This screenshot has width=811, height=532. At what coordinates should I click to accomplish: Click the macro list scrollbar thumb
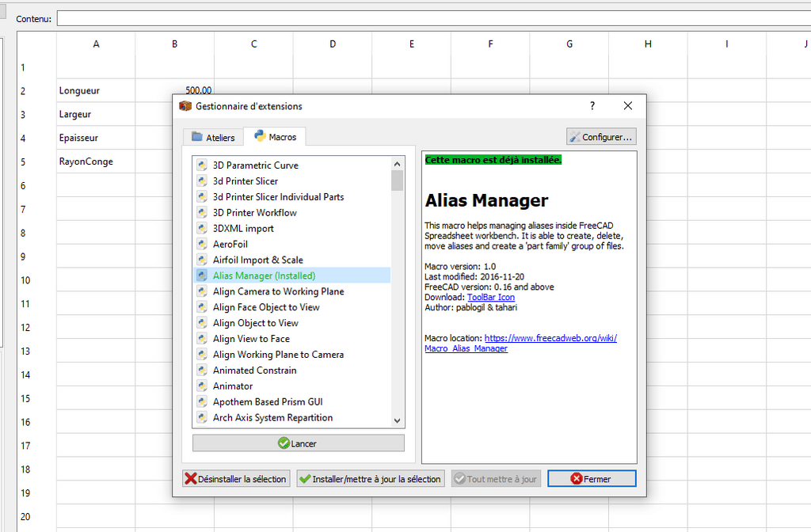(398, 180)
